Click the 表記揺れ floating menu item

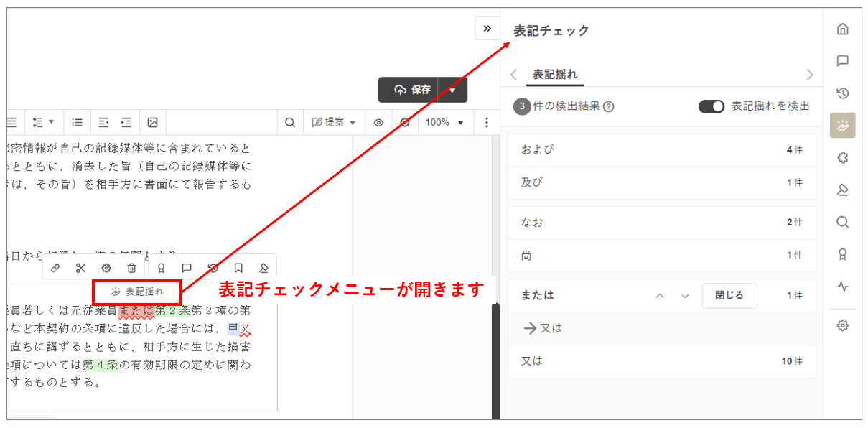tap(137, 292)
